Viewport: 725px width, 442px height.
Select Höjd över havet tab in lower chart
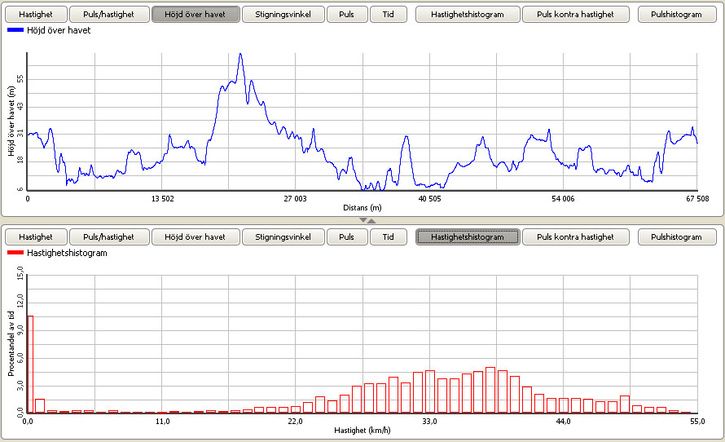[196, 237]
